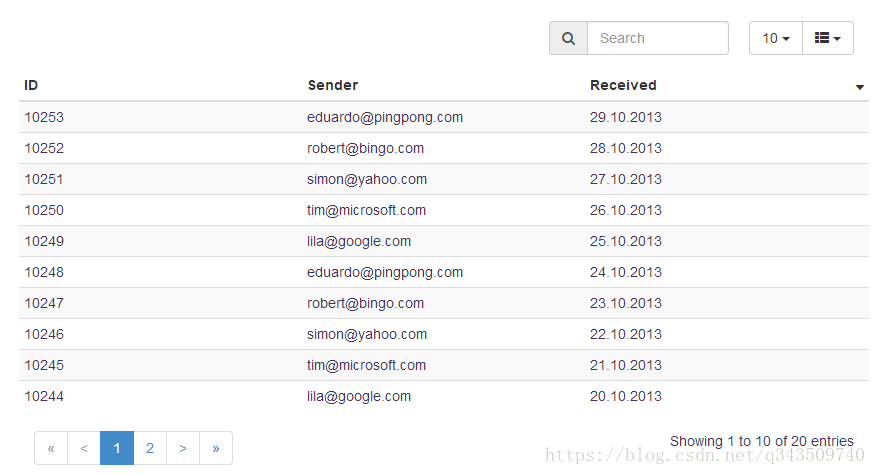
Task: Sort table by Received header
Action: (623, 85)
